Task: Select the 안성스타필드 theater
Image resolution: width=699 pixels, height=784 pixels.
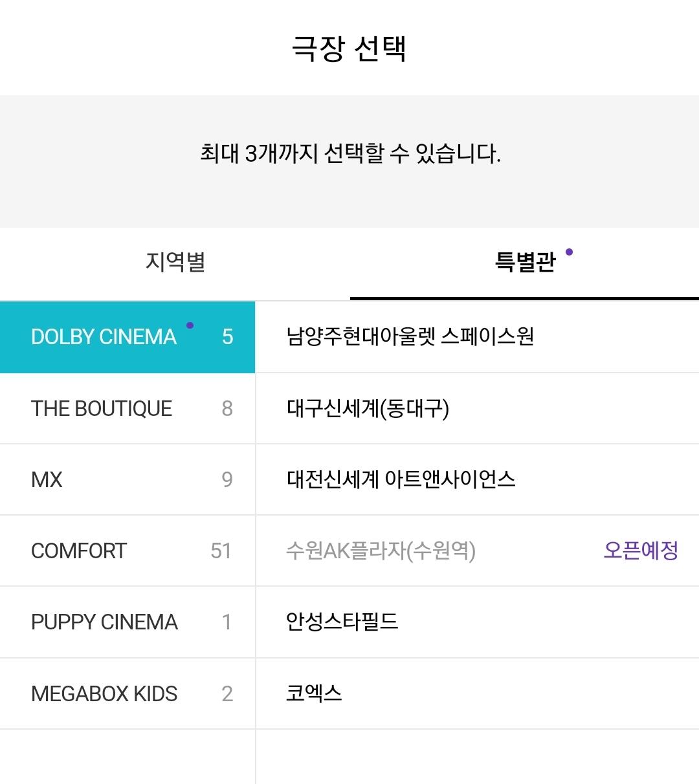Action: 342,622
